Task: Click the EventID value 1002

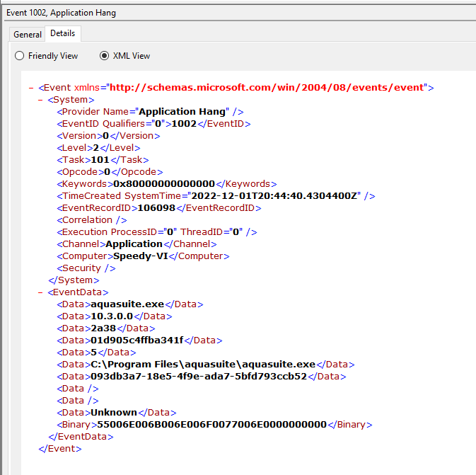Action: tap(184, 124)
